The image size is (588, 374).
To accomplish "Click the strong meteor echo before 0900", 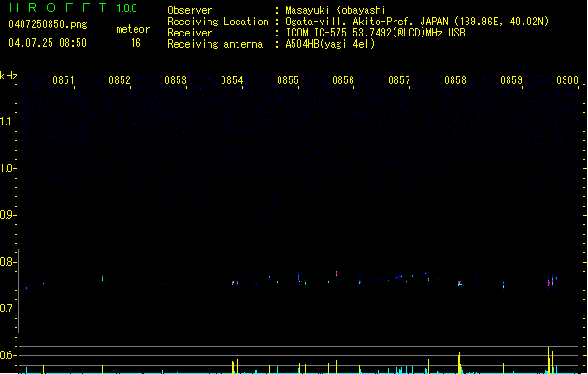I will tap(550, 281).
